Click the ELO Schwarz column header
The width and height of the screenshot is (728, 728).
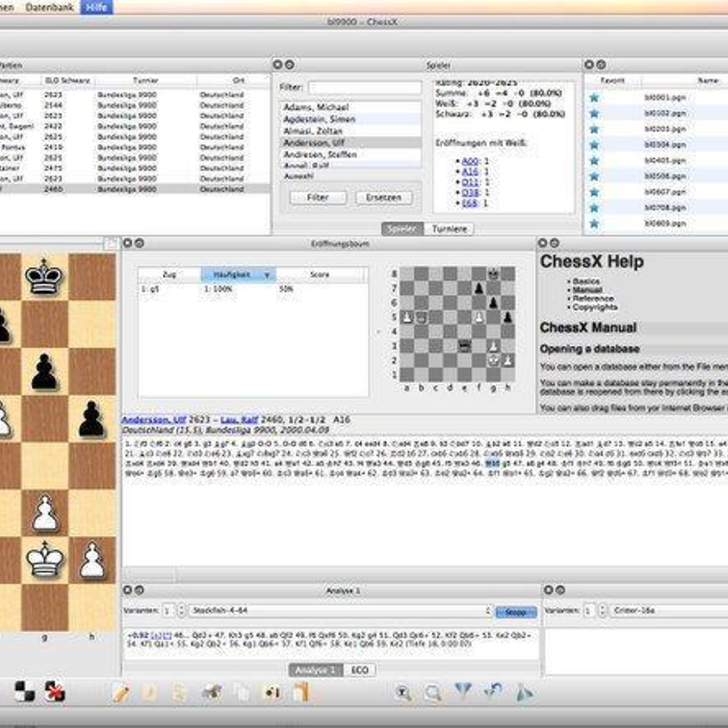[67, 80]
